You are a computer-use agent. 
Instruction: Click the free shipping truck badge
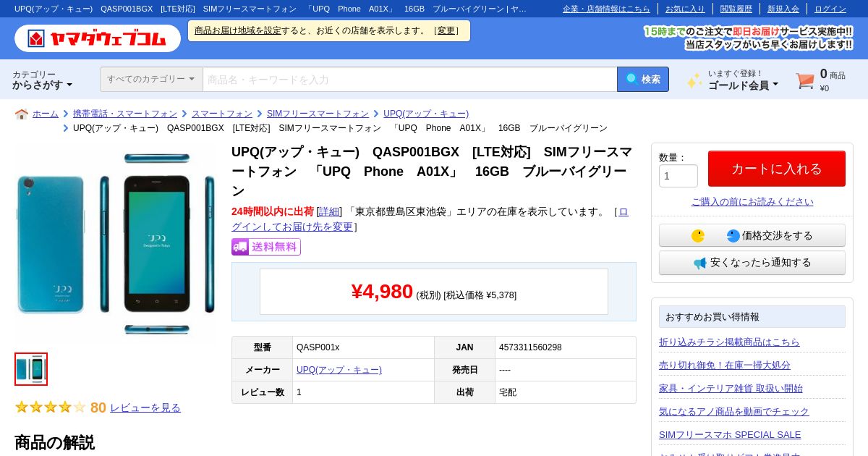tap(265, 247)
